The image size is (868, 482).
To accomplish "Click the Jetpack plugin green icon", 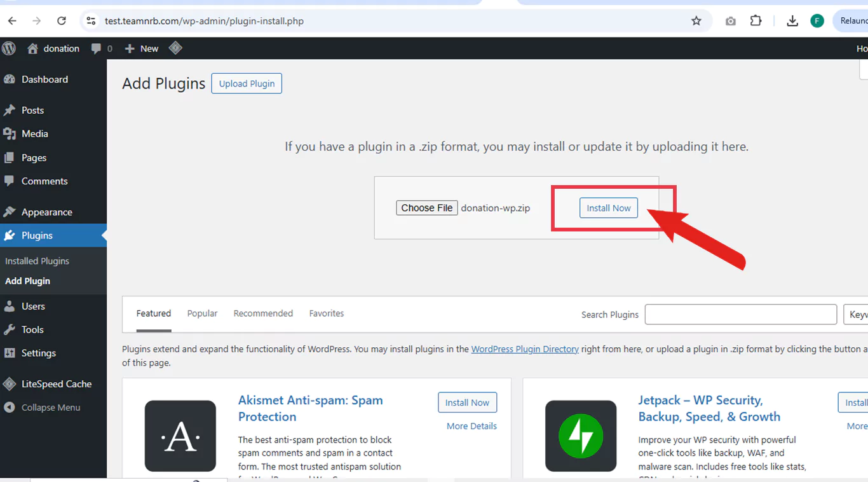I will pyautogui.click(x=581, y=436).
